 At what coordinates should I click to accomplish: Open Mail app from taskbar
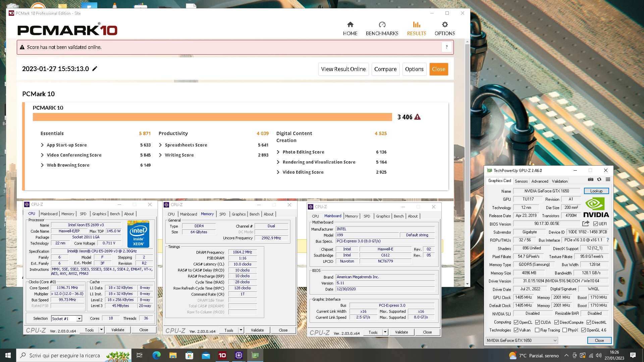click(206, 355)
